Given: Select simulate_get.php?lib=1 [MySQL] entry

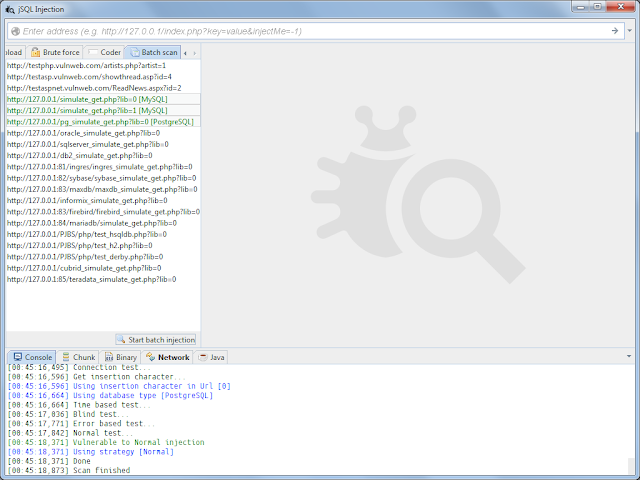Looking at the screenshot, I should [103, 110].
